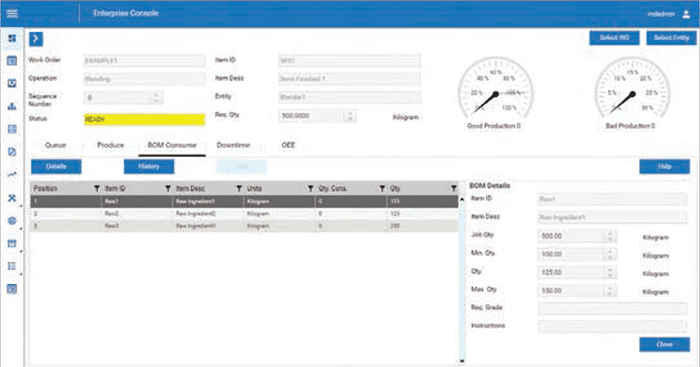Filter the Units column
Screen dimensions: 700x367
(x=310, y=188)
